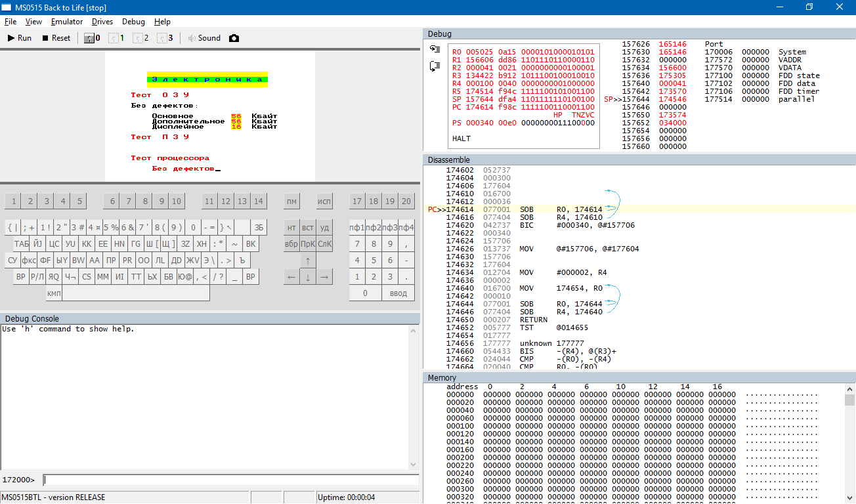Select floppy drive 3 icon

pyautogui.click(x=165, y=38)
